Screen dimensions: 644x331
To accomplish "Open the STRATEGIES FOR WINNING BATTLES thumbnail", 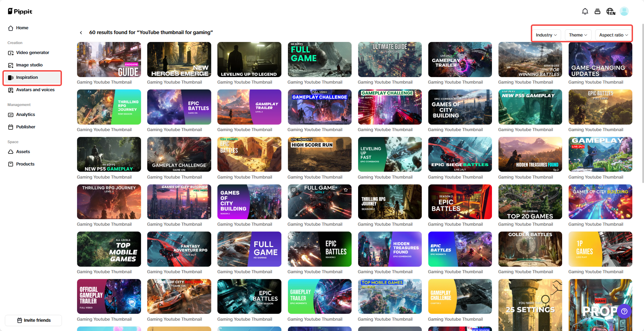I will click(x=530, y=60).
